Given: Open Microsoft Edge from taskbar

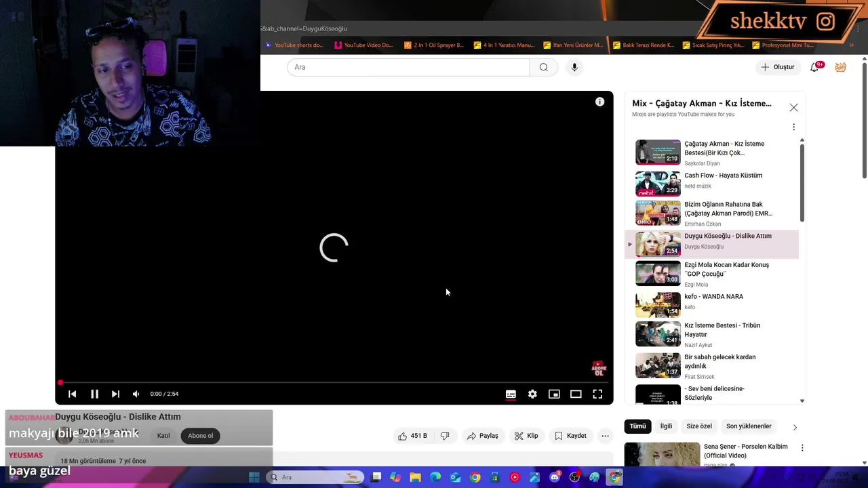Looking at the screenshot, I should (435, 477).
